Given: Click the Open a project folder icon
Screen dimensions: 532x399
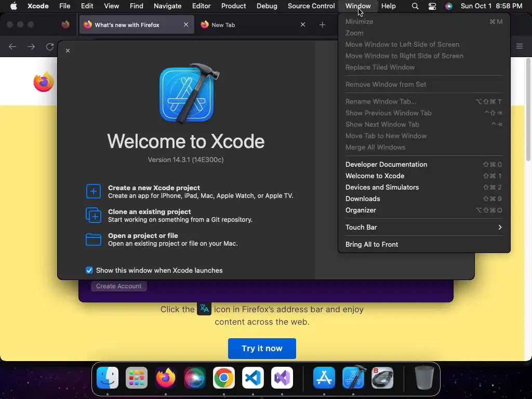Looking at the screenshot, I should pyautogui.click(x=94, y=240).
